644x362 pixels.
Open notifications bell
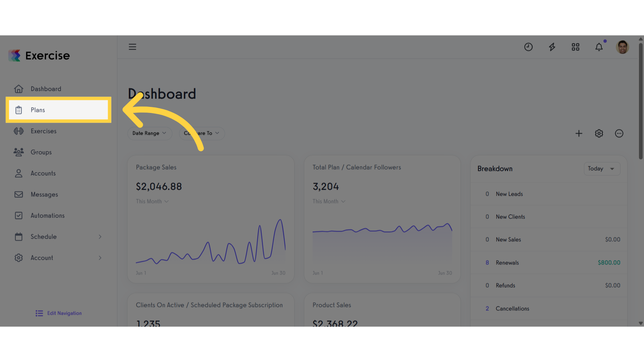point(599,47)
